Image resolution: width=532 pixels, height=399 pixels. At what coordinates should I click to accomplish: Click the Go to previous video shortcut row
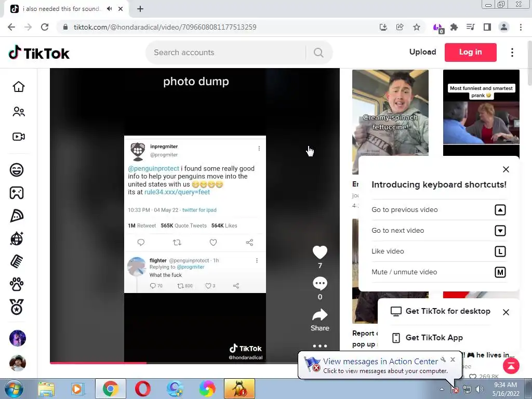pyautogui.click(x=439, y=210)
